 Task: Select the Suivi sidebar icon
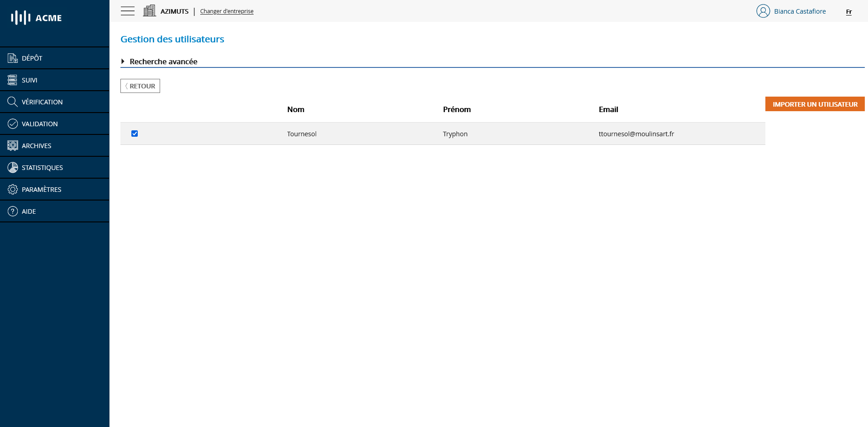(11, 80)
